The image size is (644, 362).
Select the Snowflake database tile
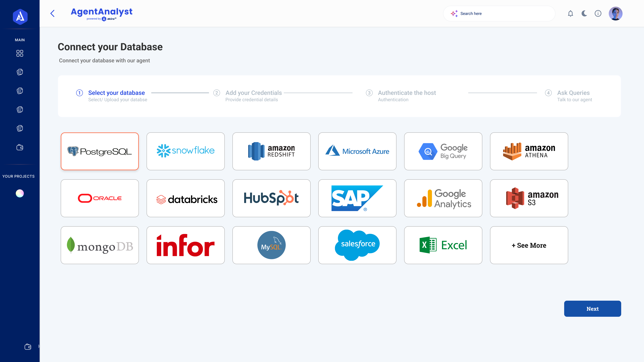(x=185, y=151)
